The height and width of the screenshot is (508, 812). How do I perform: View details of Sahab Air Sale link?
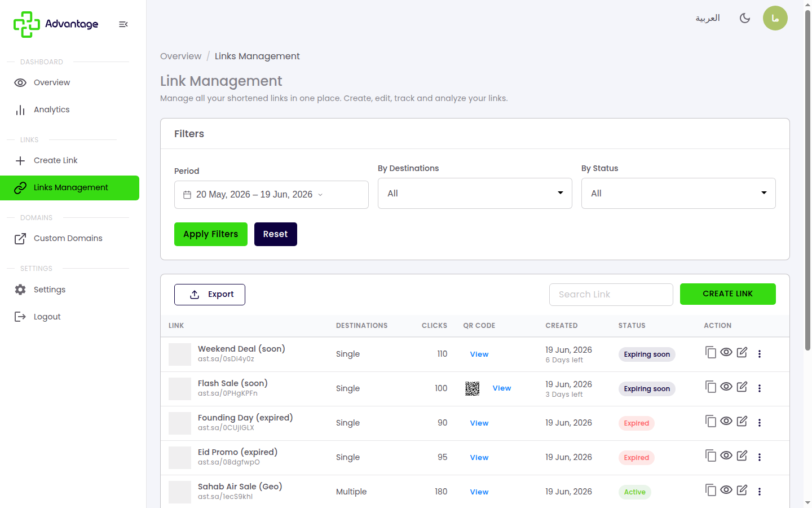pos(726,490)
